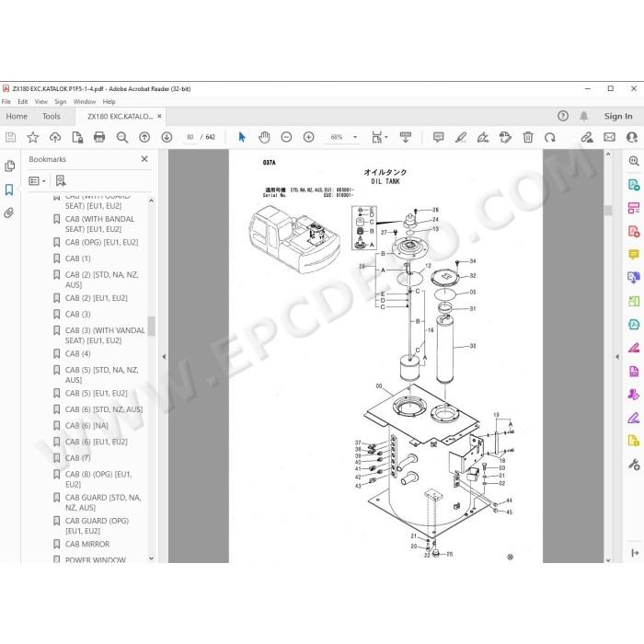Click the Sign document pen icon

coord(483,137)
